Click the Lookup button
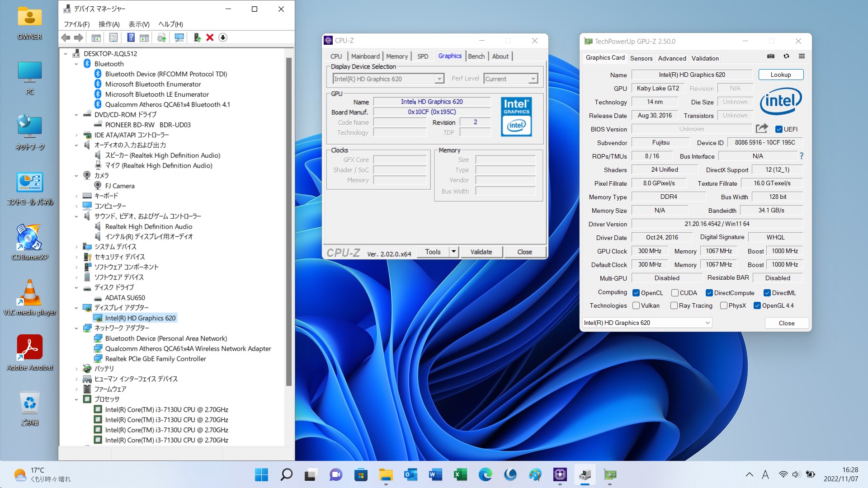This screenshot has width=868, height=488. (x=780, y=75)
